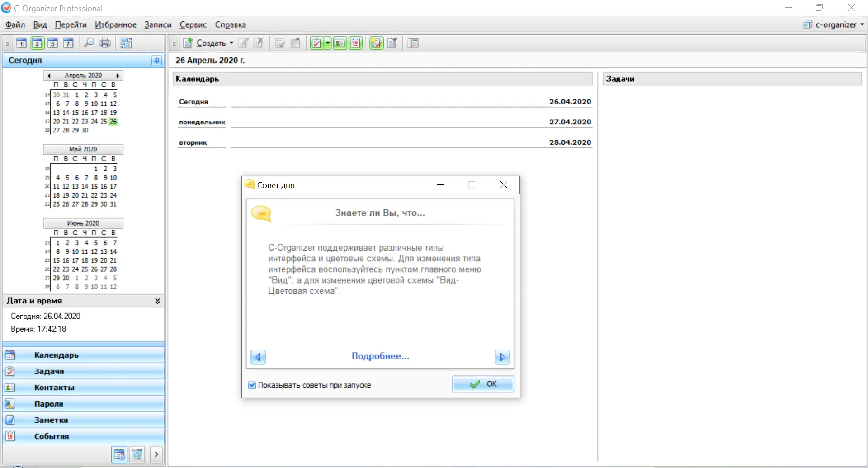Open the Контакты section
The height and width of the screenshot is (468, 868).
click(x=84, y=388)
